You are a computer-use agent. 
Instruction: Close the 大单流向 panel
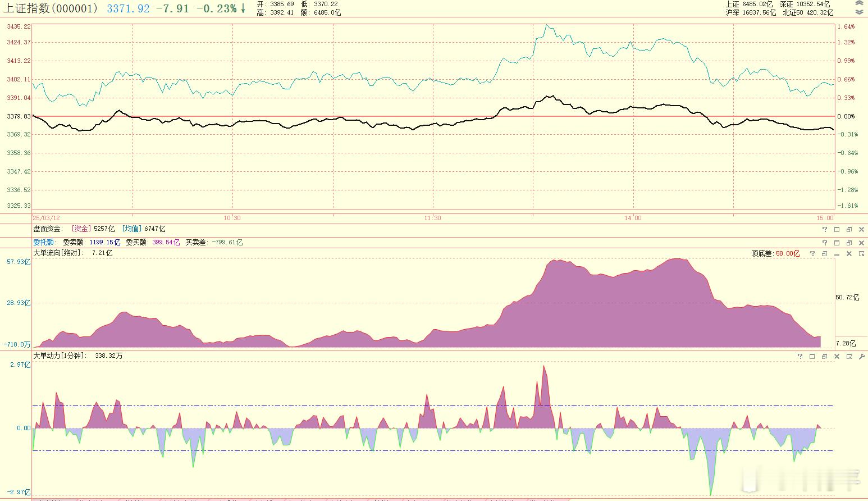coord(849,254)
